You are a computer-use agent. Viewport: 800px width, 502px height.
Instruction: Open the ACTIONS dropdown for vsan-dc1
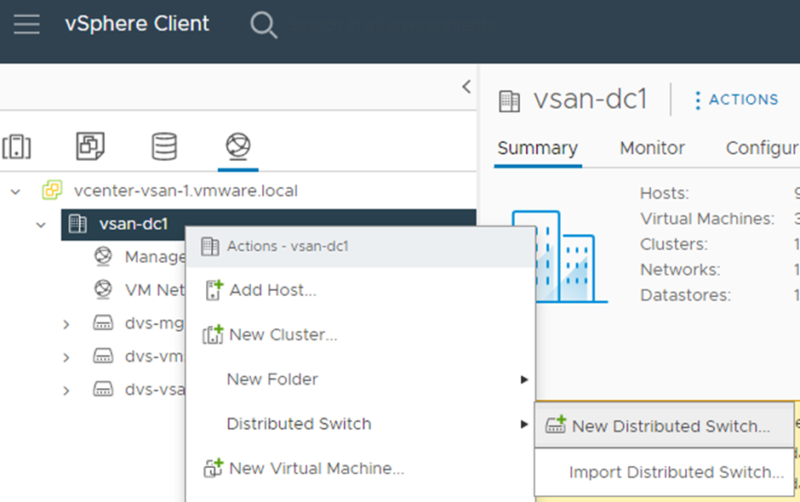click(x=736, y=100)
